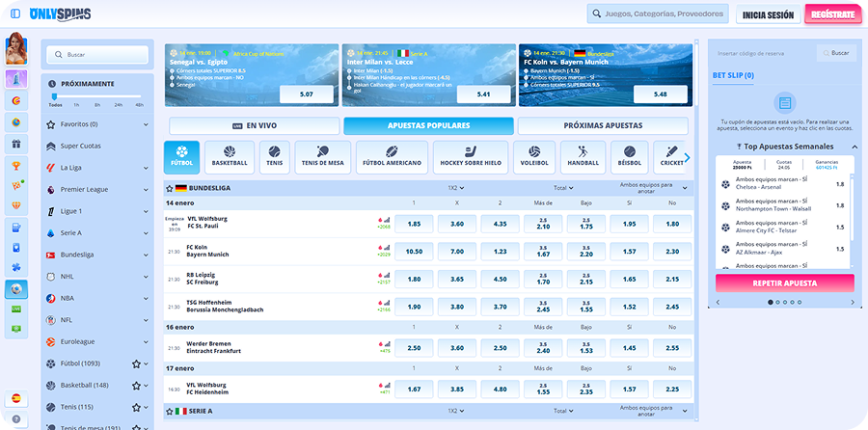This screenshot has width=868, height=430.
Task: Select the Voleibol sport tile
Action: point(534,157)
